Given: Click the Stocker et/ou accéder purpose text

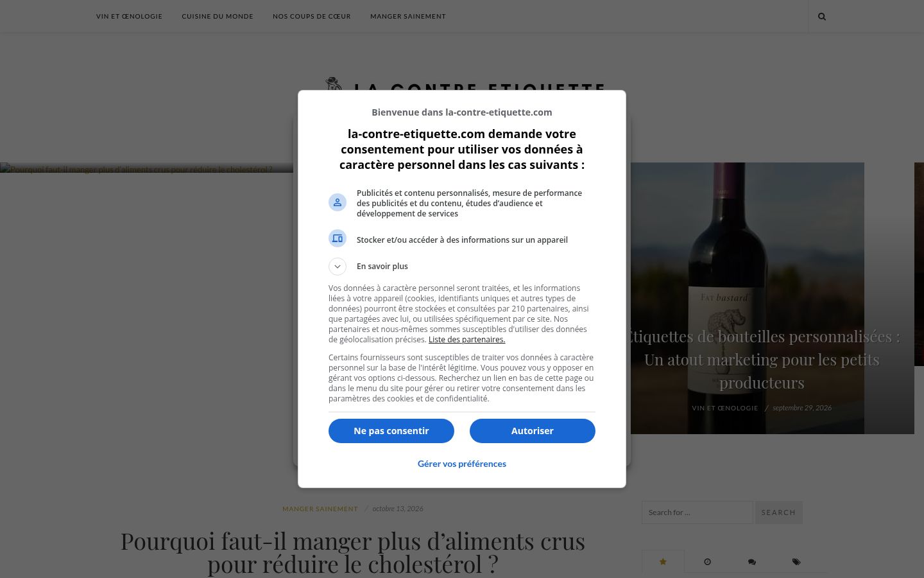Looking at the screenshot, I should pos(462,240).
